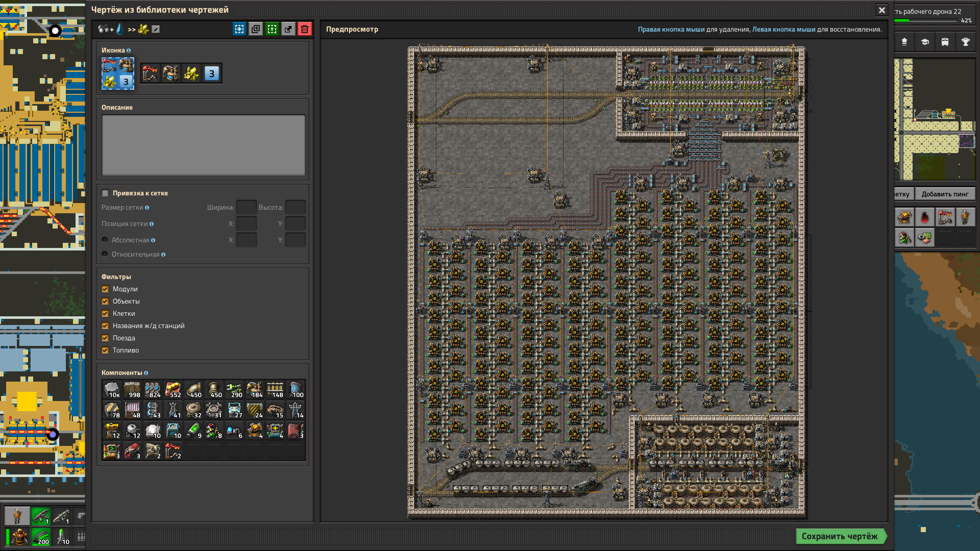Toggle the Топливо filter checkbox
Image resolution: width=980 pixels, height=551 pixels.
[105, 350]
